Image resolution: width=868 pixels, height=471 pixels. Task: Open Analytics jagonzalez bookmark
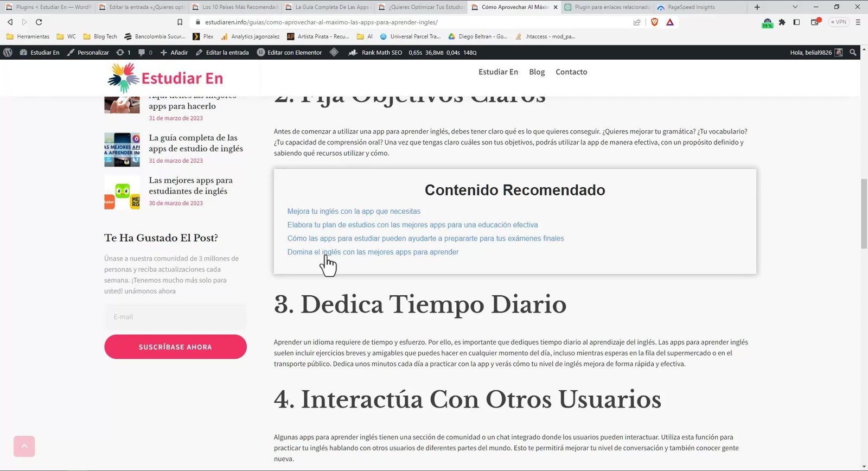click(x=250, y=37)
